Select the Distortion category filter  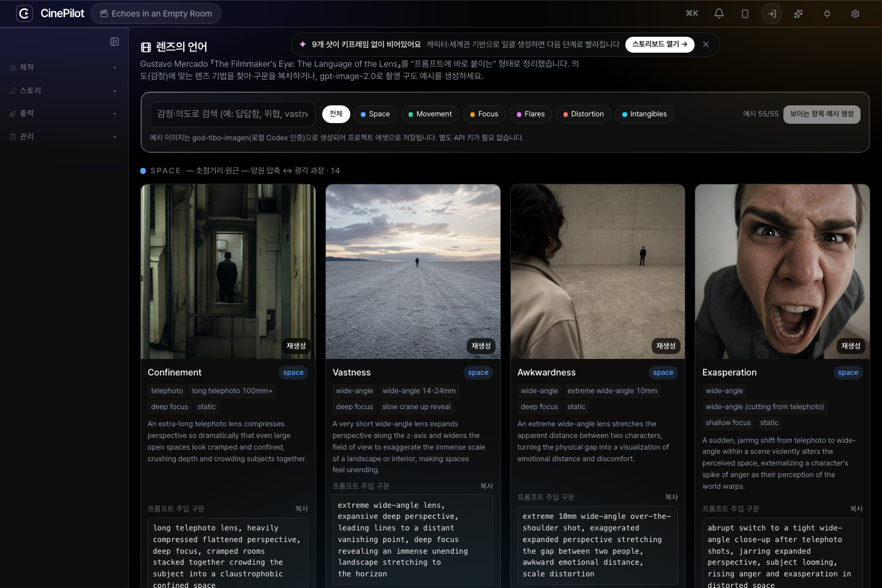(583, 114)
